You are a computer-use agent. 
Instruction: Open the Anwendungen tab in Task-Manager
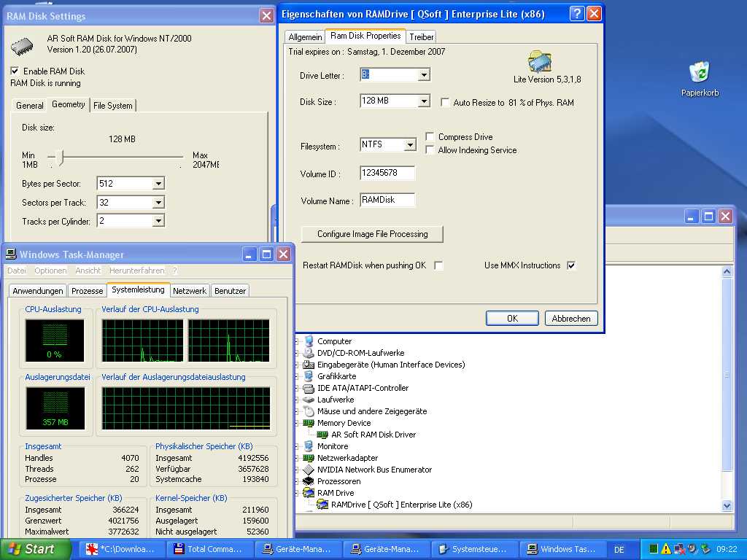pos(38,291)
